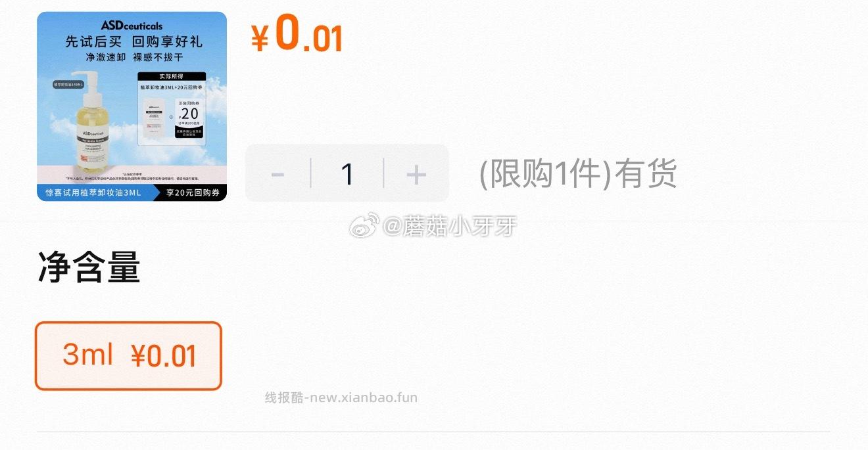Viewport: 868px width, 450px height.
Task: Click the ¥0.01 price at top
Action: (297, 34)
